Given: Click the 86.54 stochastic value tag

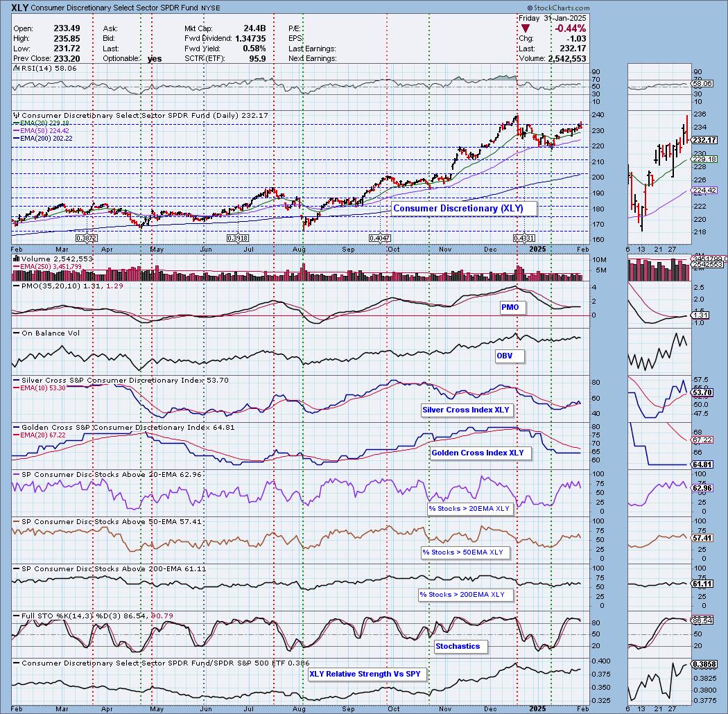Looking at the screenshot, I should 701,620.
